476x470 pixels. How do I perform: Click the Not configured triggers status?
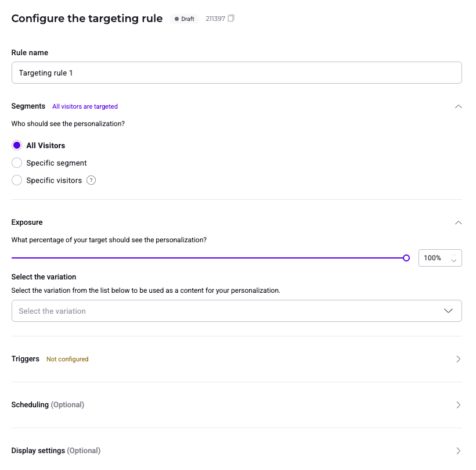[x=67, y=359]
